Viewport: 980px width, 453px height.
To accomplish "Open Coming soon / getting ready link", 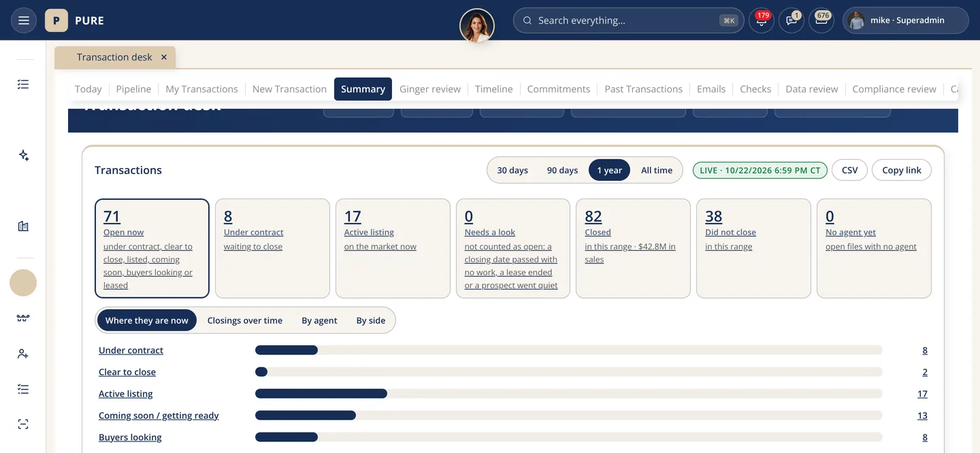I will click(x=159, y=416).
